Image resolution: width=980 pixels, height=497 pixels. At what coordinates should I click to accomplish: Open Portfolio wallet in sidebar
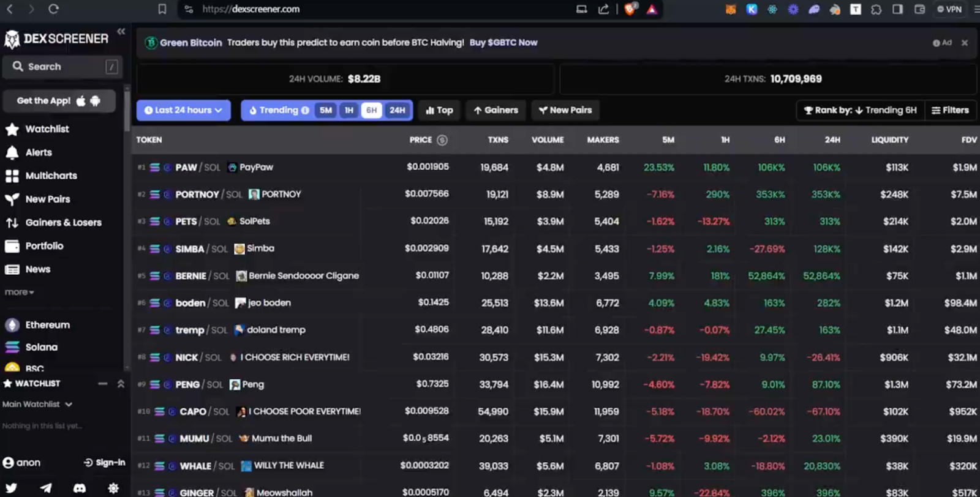[34, 246]
